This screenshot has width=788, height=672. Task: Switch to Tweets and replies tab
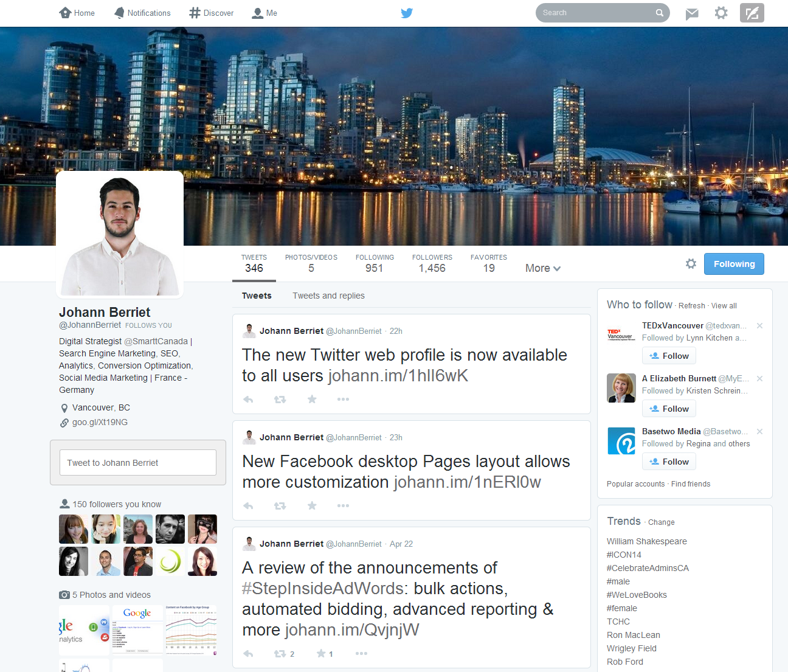click(x=328, y=296)
